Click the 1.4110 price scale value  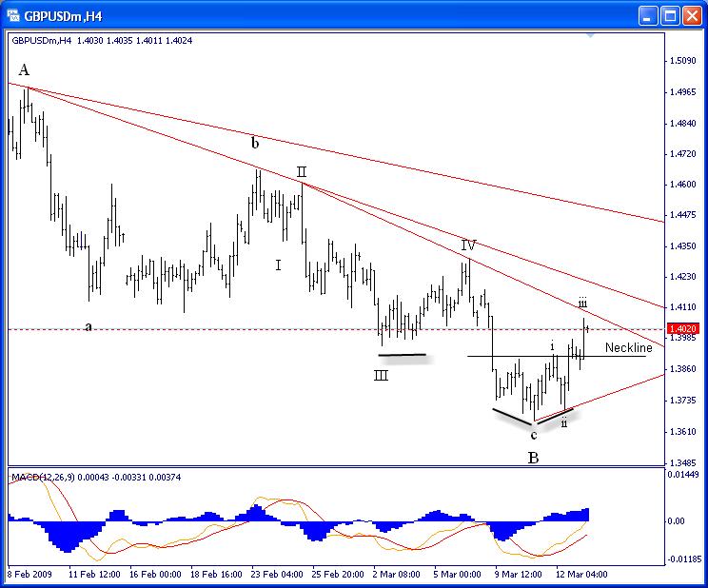(x=682, y=307)
